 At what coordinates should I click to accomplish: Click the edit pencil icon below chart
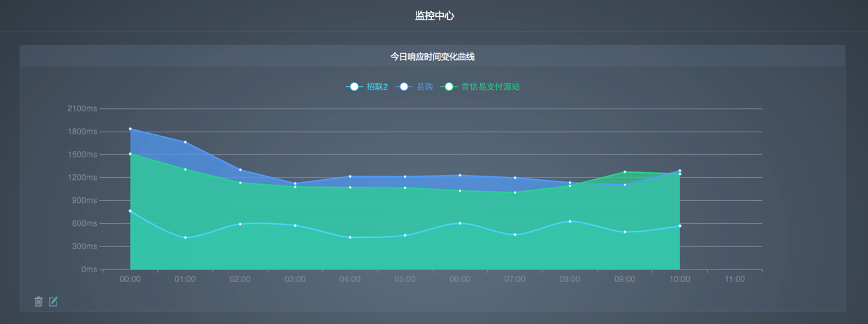(53, 302)
